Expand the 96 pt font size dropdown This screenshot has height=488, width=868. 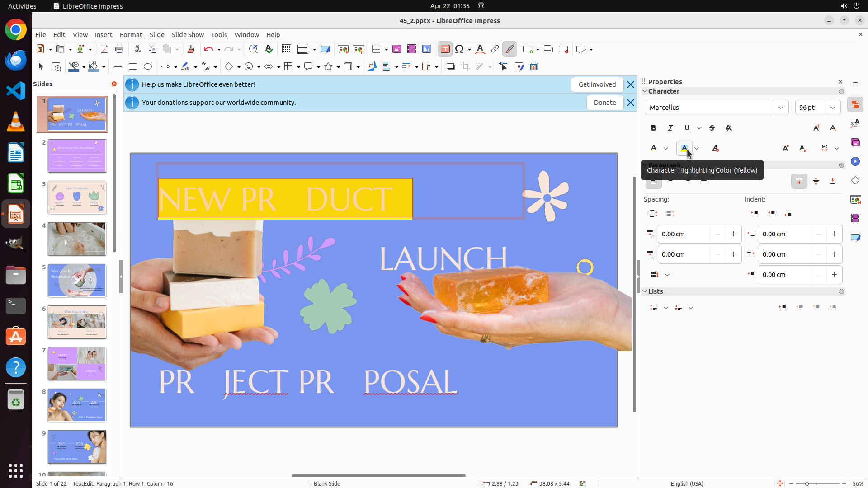[x=833, y=108]
